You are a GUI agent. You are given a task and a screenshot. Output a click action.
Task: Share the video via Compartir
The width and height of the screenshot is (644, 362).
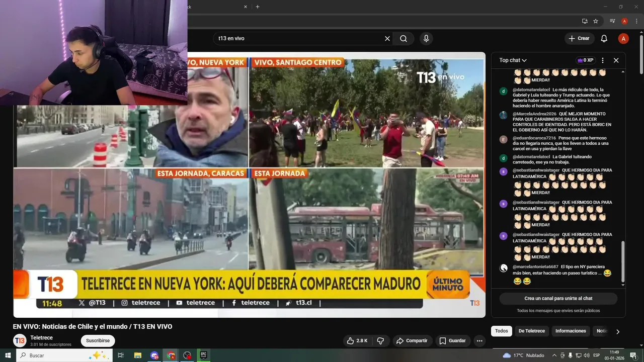[x=412, y=341]
